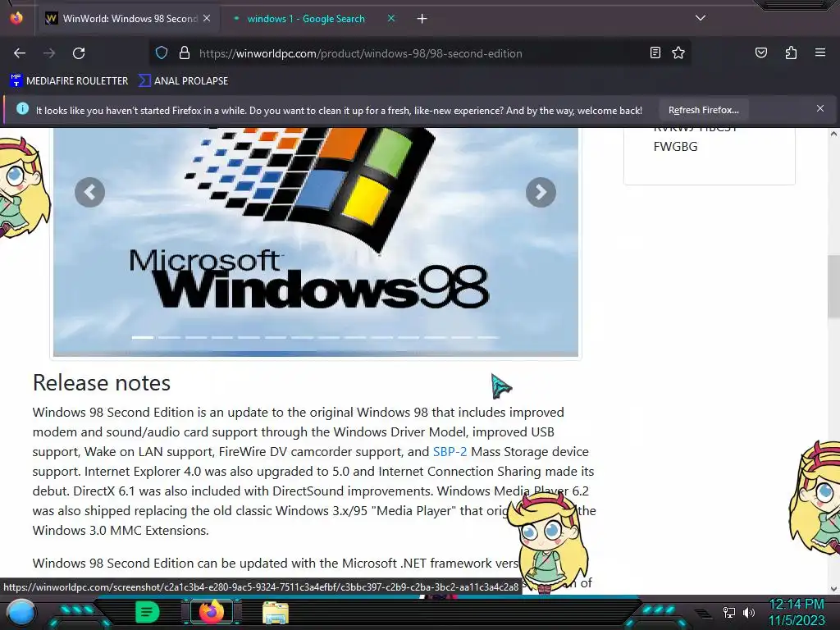The height and width of the screenshot is (630, 840).
Task: Open the extensions menu
Action: pos(791,52)
